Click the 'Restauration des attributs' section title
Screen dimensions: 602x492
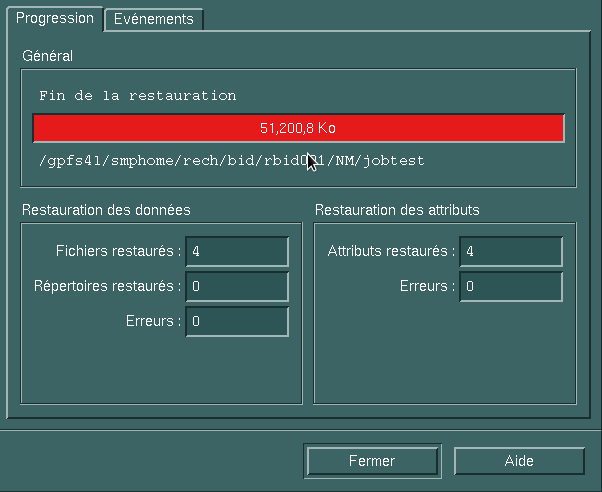(x=397, y=210)
